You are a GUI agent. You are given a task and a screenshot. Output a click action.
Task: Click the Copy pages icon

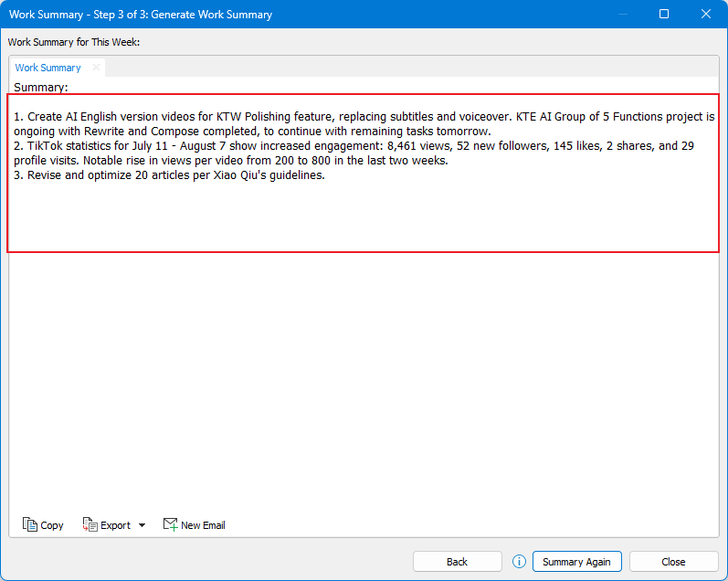pos(30,524)
